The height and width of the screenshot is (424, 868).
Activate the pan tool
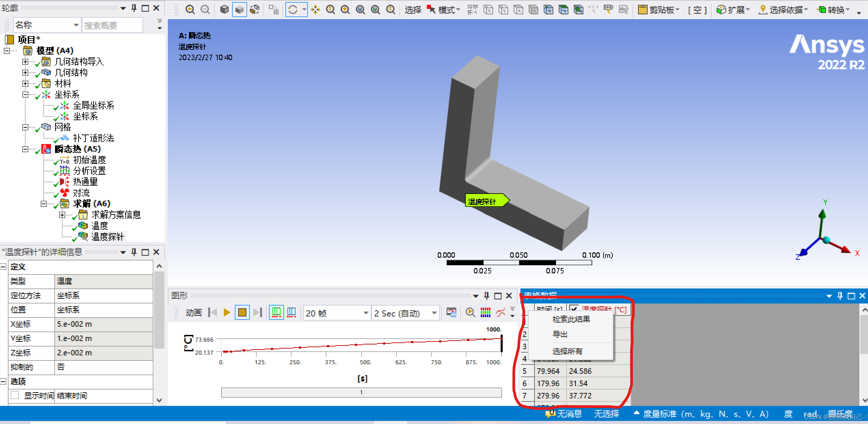tap(315, 9)
